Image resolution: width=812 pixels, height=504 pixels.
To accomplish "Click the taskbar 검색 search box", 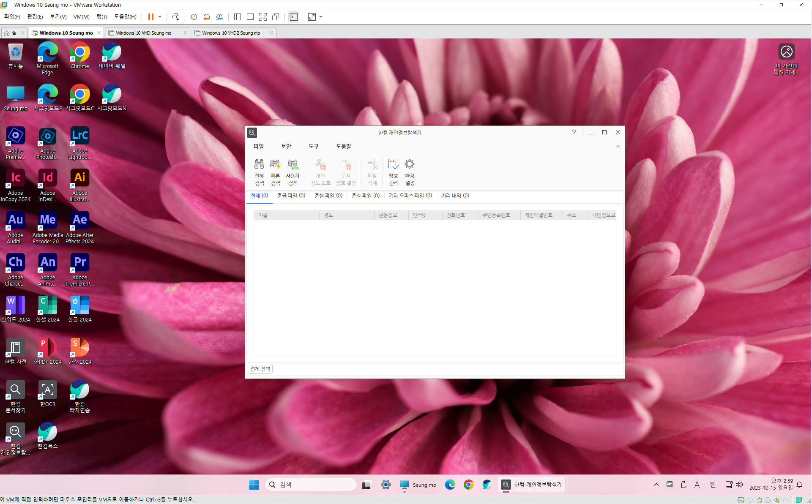I will click(311, 485).
